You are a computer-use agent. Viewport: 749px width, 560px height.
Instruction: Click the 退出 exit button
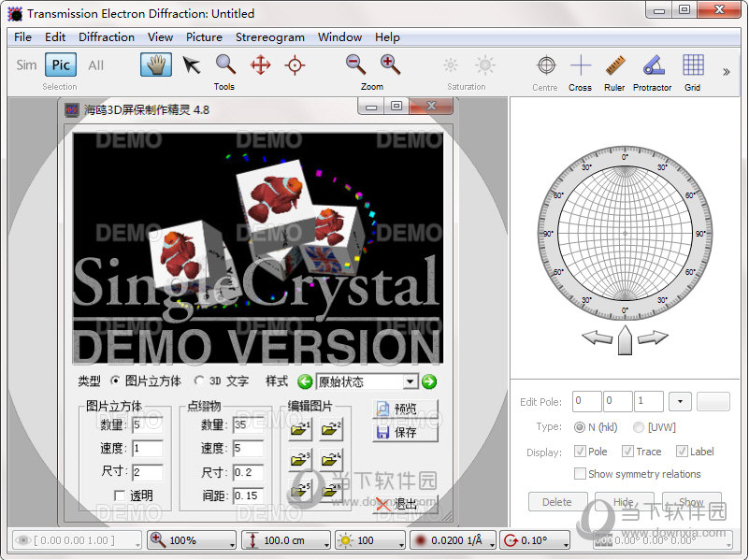point(405,504)
